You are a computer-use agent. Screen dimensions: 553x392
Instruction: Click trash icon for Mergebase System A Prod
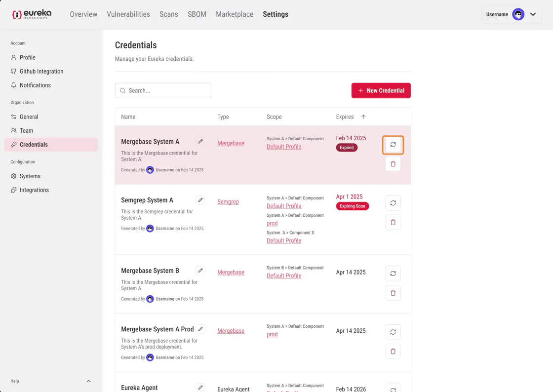coord(393,352)
